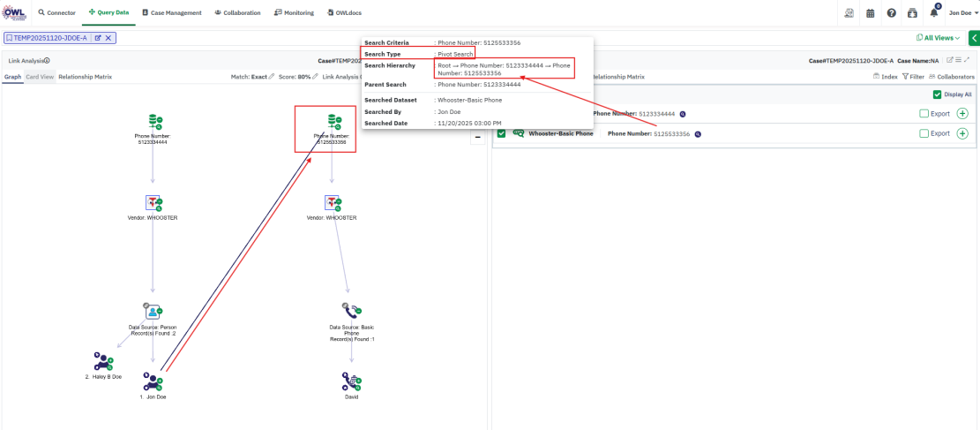
Task: Open the All Views dropdown
Action: coord(939,38)
